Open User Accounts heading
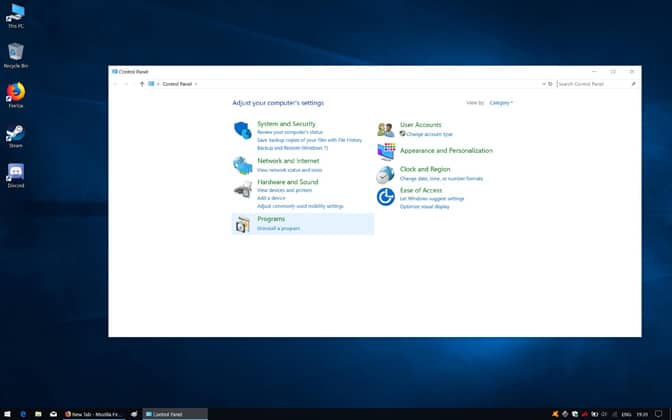Viewport: 672px width, 420px height. (x=420, y=125)
